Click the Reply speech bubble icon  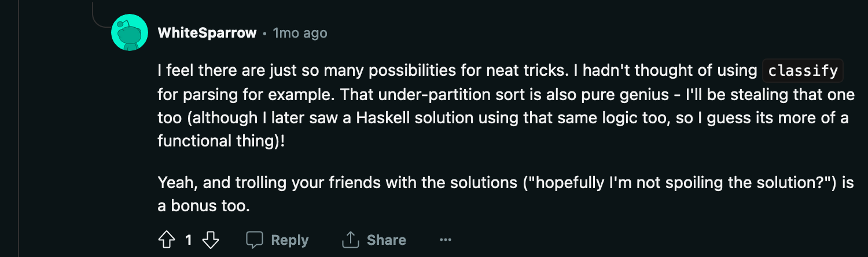(255, 240)
